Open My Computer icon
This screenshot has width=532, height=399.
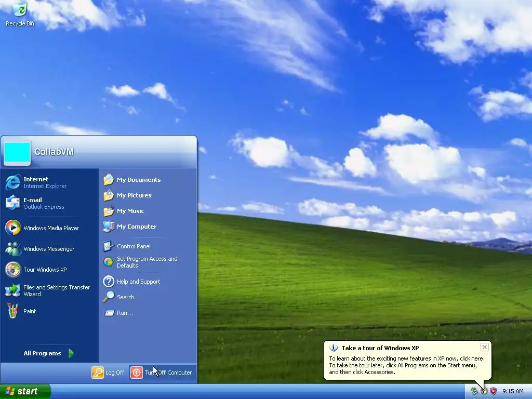[x=109, y=227]
